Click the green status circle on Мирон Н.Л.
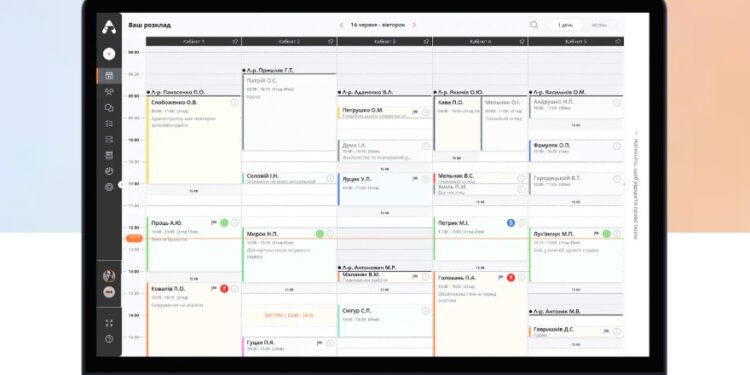 320,234
